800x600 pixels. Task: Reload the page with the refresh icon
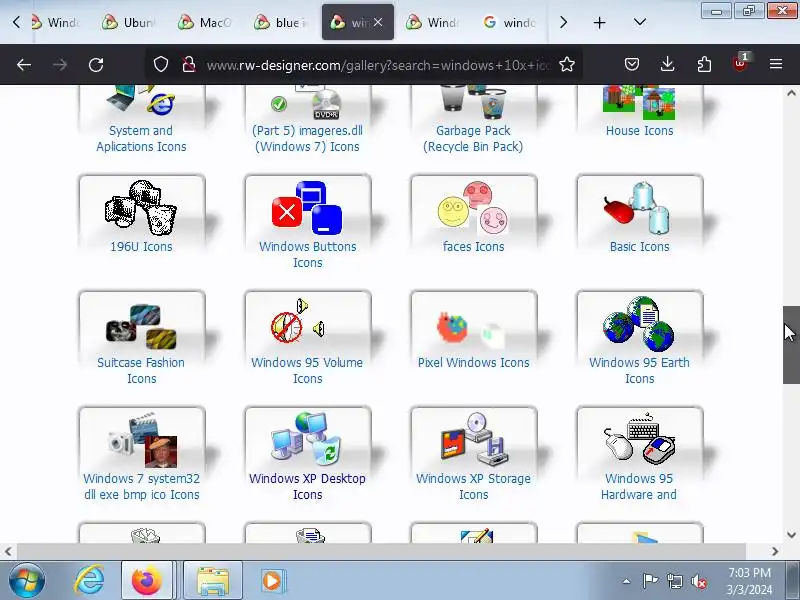96,65
